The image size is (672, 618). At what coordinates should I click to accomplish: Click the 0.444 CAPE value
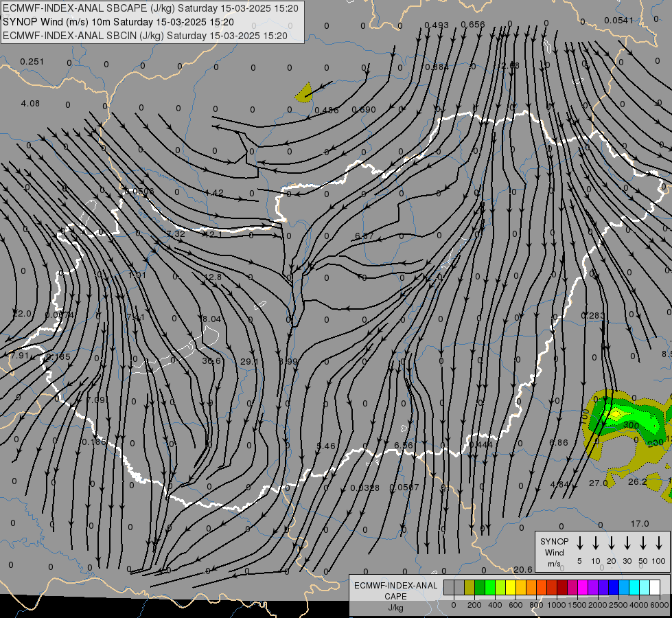coord(480,445)
